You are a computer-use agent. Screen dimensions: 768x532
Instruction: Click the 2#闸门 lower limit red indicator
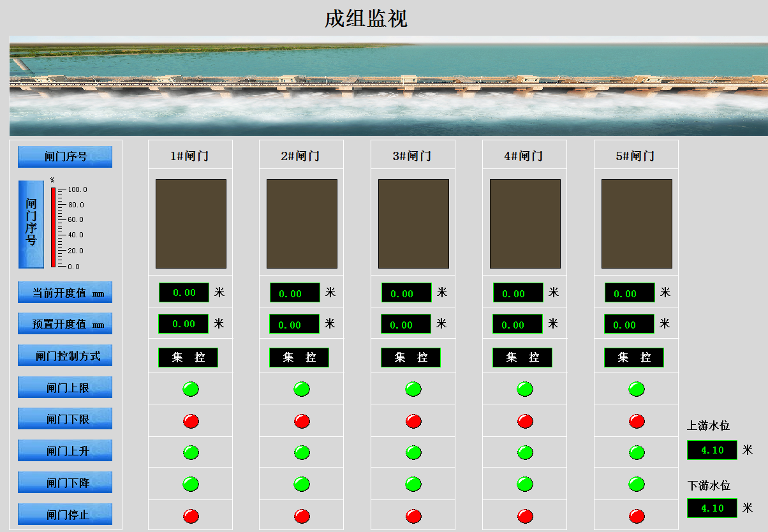click(302, 421)
